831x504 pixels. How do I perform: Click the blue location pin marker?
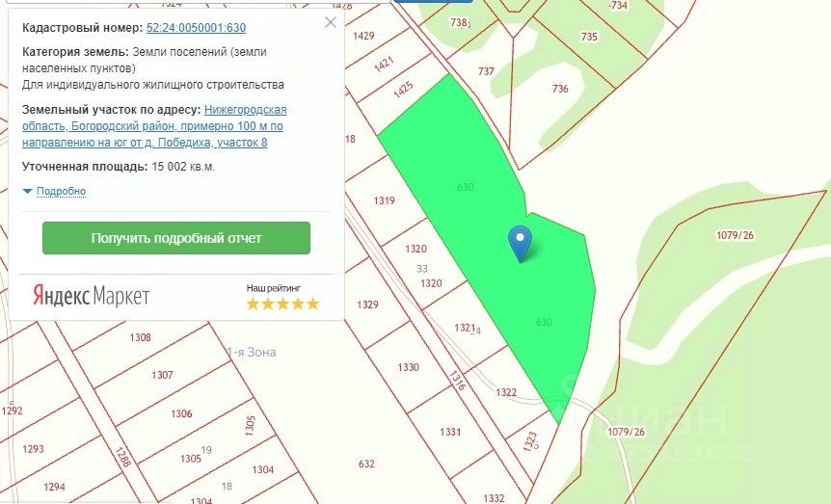(x=521, y=244)
